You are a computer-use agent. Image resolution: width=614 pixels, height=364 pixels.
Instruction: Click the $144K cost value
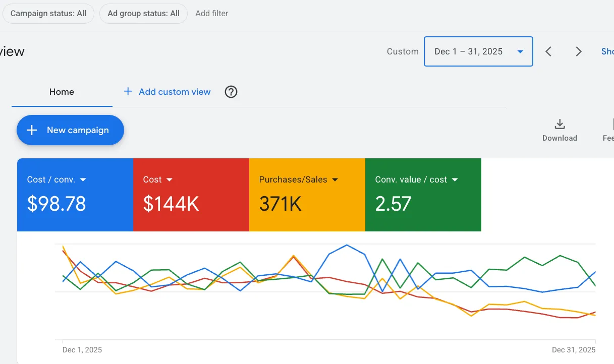(x=171, y=204)
